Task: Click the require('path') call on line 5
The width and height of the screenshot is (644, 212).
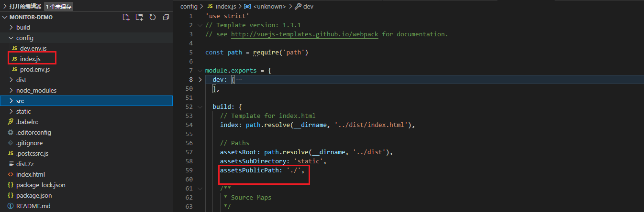Action: point(280,53)
